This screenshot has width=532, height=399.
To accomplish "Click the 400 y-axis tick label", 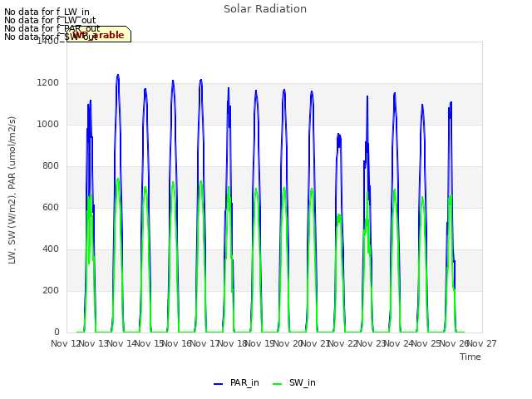I will point(51,249).
